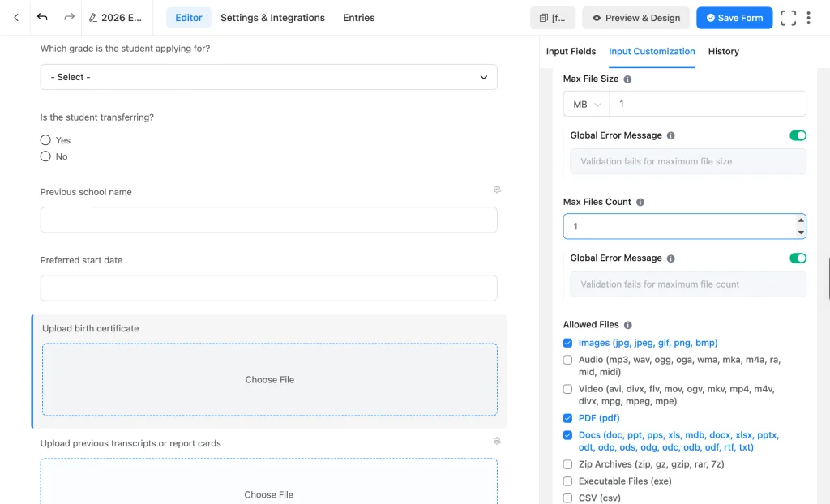The height and width of the screenshot is (504, 830).
Task: Click the Upload birth certificate label
Action: tap(91, 328)
